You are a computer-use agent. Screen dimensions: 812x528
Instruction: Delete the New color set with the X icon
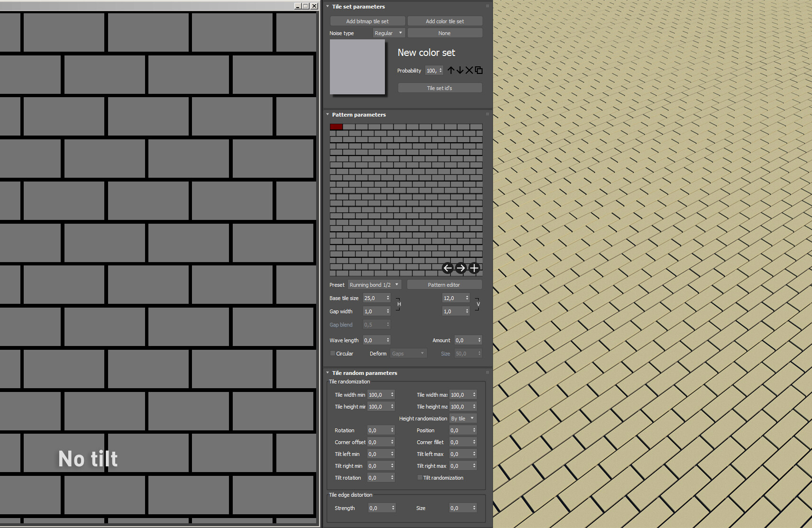click(x=469, y=70)
